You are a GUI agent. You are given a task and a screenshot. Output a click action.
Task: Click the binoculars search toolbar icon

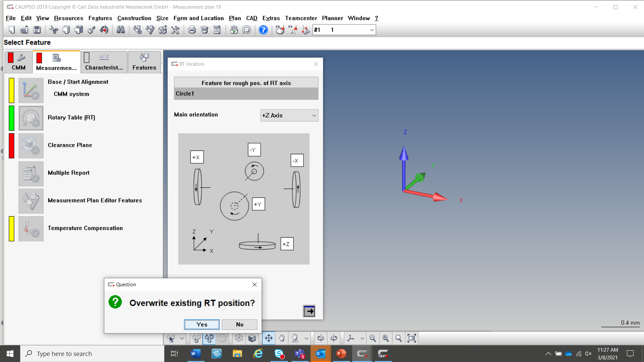pyautogui.click(x=120, y=30)
